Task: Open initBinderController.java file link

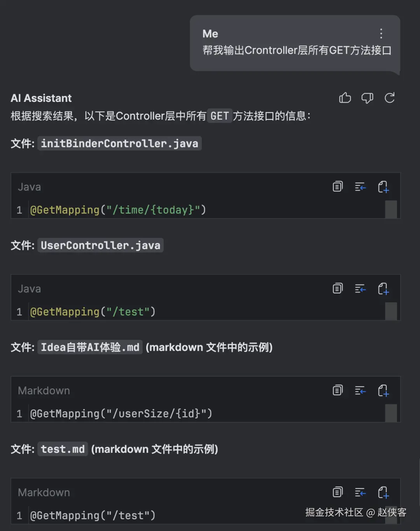Action: point(119,143)
